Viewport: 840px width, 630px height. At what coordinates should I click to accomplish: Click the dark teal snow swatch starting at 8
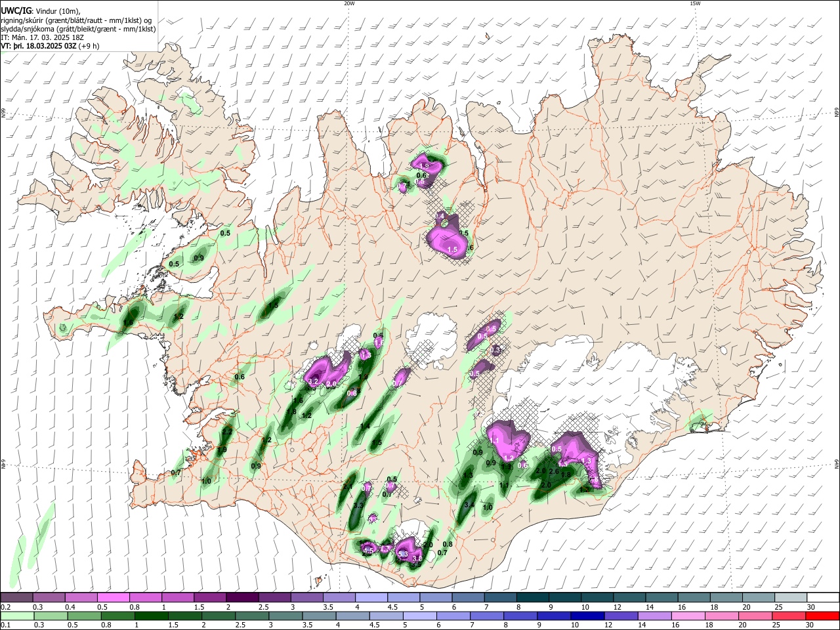pos(532,597)
